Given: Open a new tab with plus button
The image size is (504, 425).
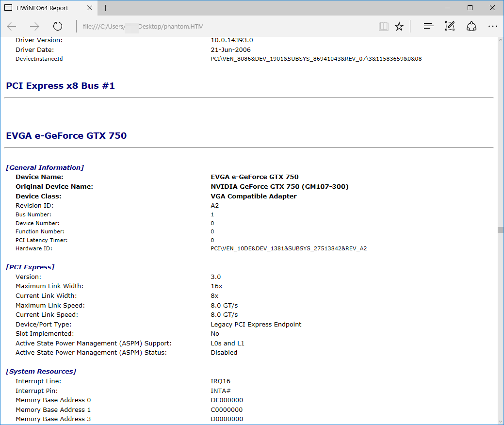Looking at the screenshot, I should pyautogui.click(x=105, y=8).
